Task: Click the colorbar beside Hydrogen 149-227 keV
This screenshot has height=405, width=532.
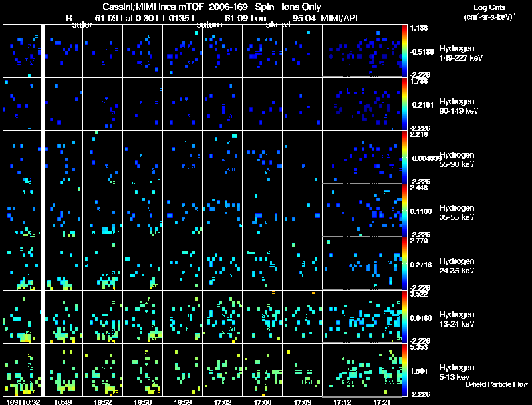Action: tap(404, 51)
